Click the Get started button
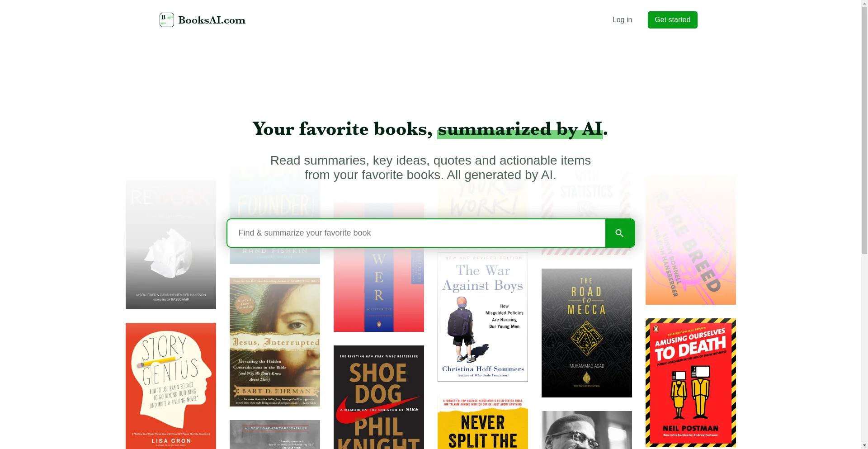868x449 pixels. tap(672, 20)
